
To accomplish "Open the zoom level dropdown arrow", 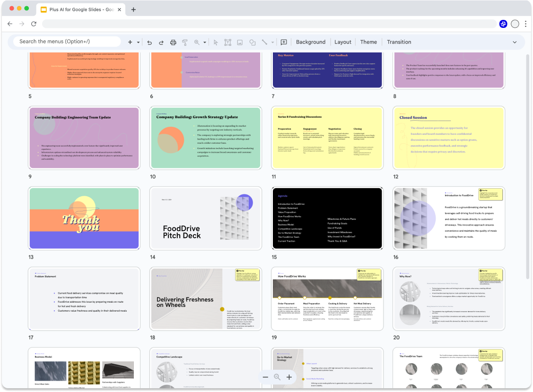I will (x=205, y=42).
